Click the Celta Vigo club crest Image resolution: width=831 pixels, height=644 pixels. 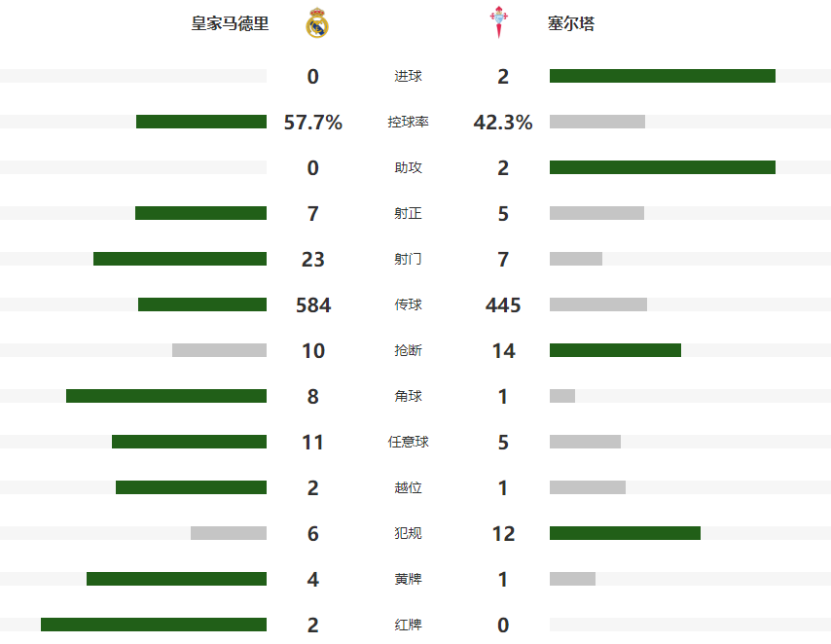[x=496, y=23]
